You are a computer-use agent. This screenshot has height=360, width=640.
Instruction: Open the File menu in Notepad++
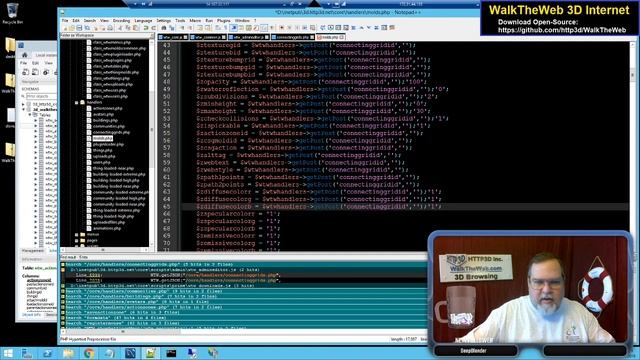(65, 20)
